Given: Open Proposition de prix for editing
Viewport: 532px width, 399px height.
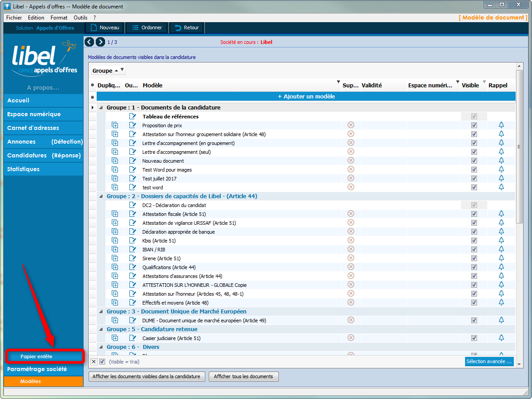Looking at the screenshot, I should coord(133,125).
